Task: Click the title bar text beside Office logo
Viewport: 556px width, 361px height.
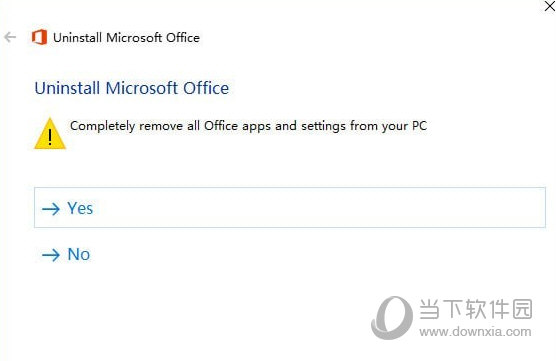Action: [x=126, y=38]
